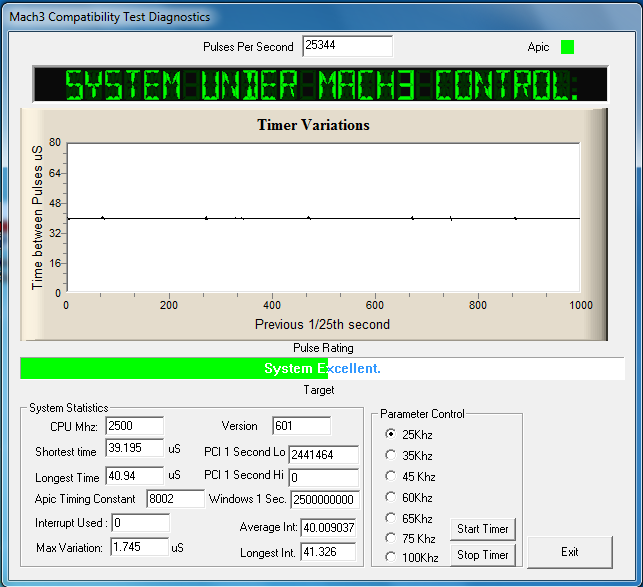Click the Max Variation field

point(139,547)
